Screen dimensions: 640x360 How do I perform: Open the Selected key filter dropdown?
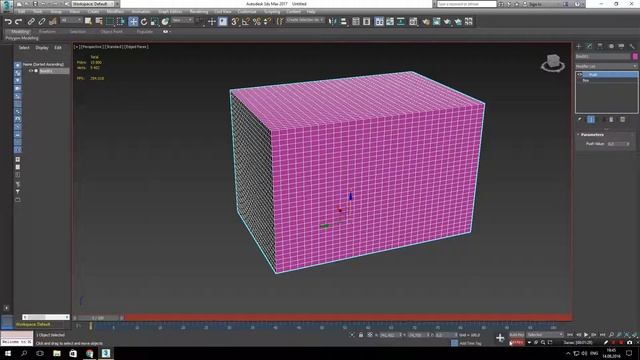[545, 335]
